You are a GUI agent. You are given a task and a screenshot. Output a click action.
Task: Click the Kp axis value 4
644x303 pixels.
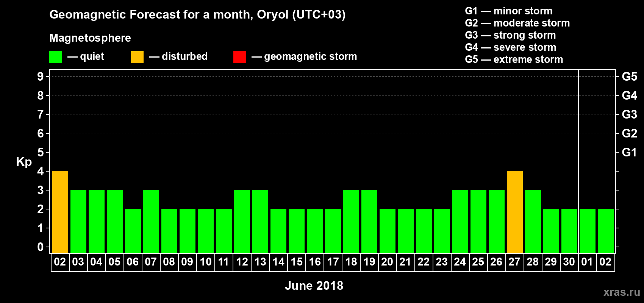(41, 171)
